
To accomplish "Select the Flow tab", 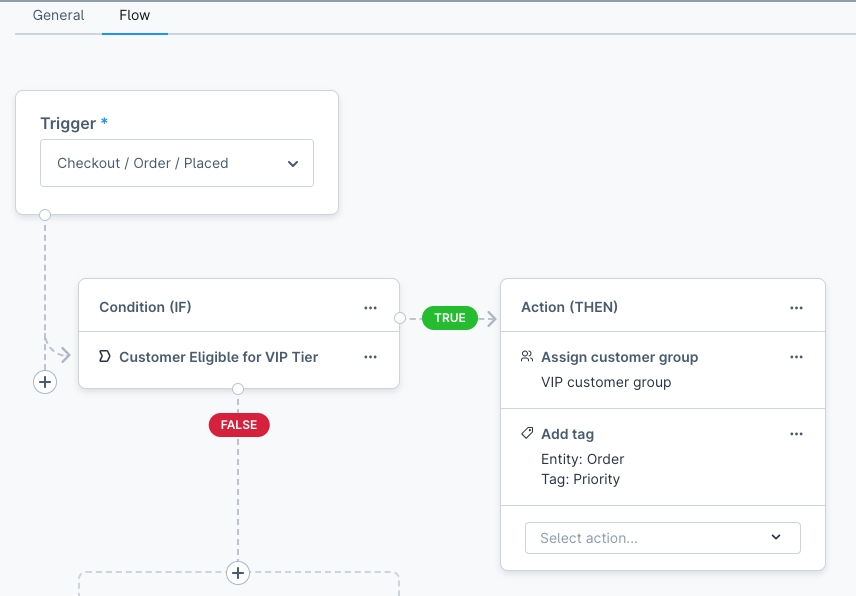I will pos(134,16).
